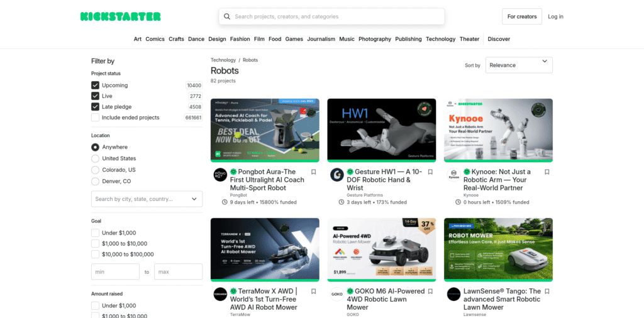The width and height of the screenshot is (644, 318).
Task: Click green badge beside Pongbot Aura title
Action: (233, 172)
